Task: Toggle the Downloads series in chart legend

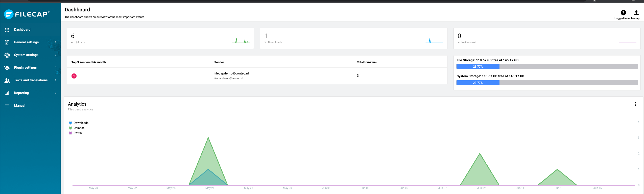Action: tap(79, 123)
